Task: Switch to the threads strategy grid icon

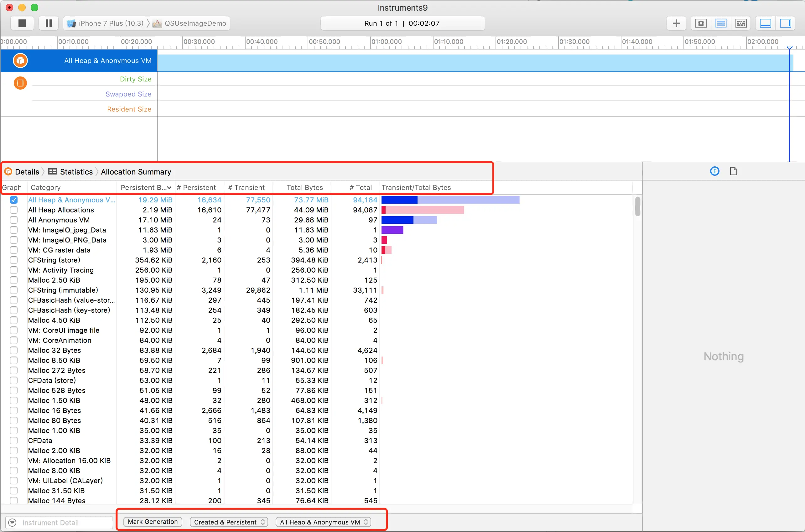Action: tap(741, 23)
